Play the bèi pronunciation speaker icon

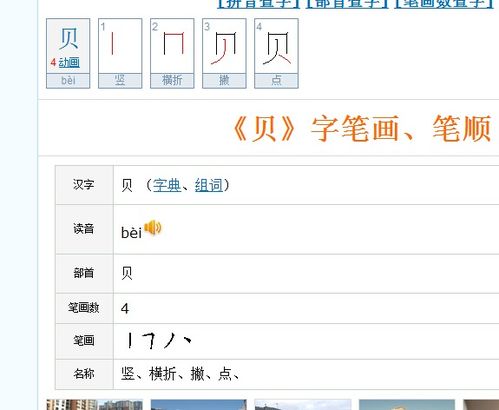click(x=153, y=228)
